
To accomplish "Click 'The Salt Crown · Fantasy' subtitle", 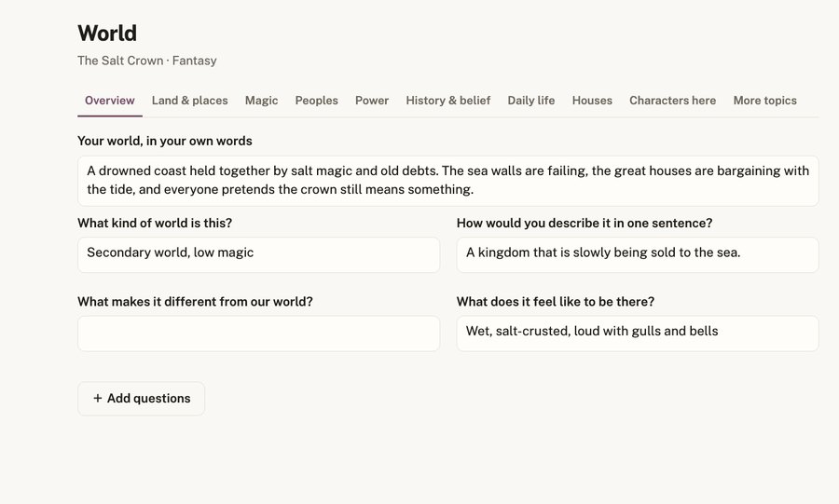I will [146, 61].
